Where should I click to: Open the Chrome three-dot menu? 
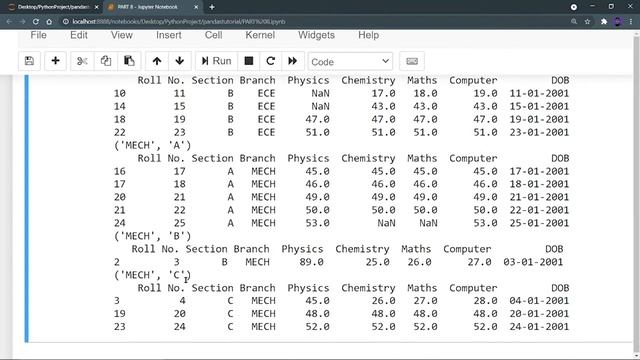pyautogui.click(x=631, y=22)
